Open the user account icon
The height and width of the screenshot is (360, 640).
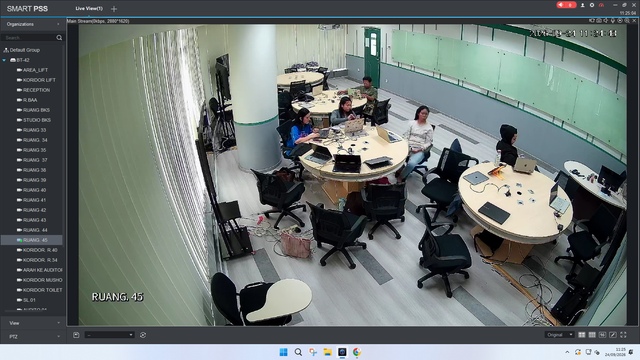(x=582, y=5)
